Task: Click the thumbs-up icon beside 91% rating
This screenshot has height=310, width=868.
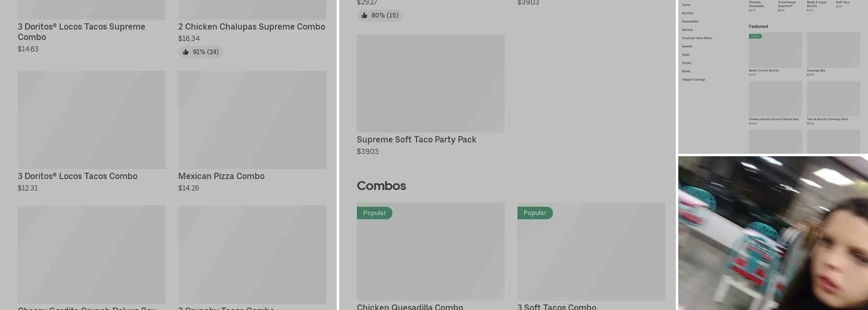Action: coord(185,52)
